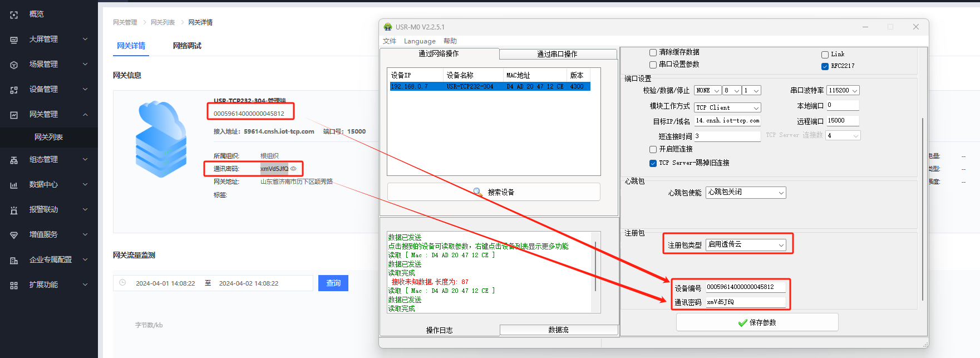
Task: Click the end date 2024-04-02 14:08:22
Action: [249, 283]
